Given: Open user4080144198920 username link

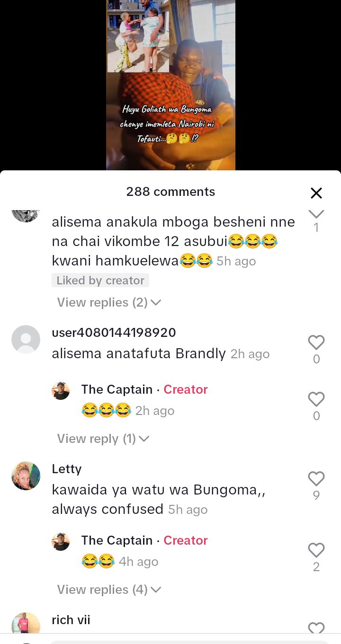Looking at the screenshot, I should click(114, 333).
